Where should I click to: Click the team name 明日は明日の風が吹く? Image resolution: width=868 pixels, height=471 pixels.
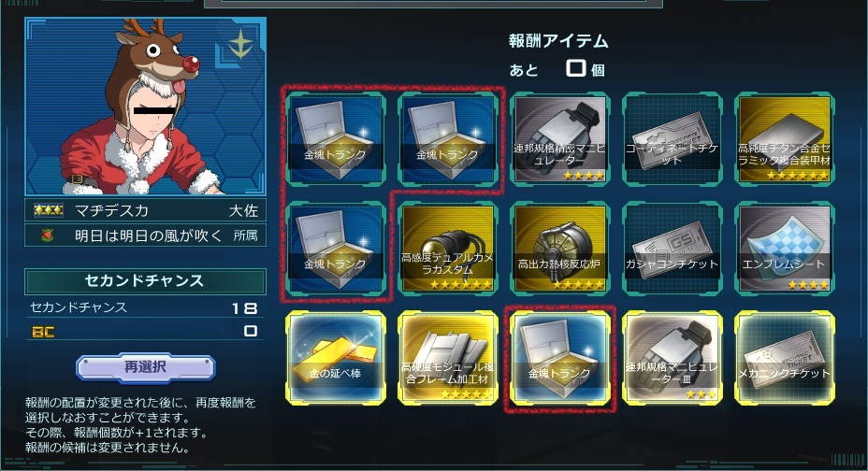point(149,236)
